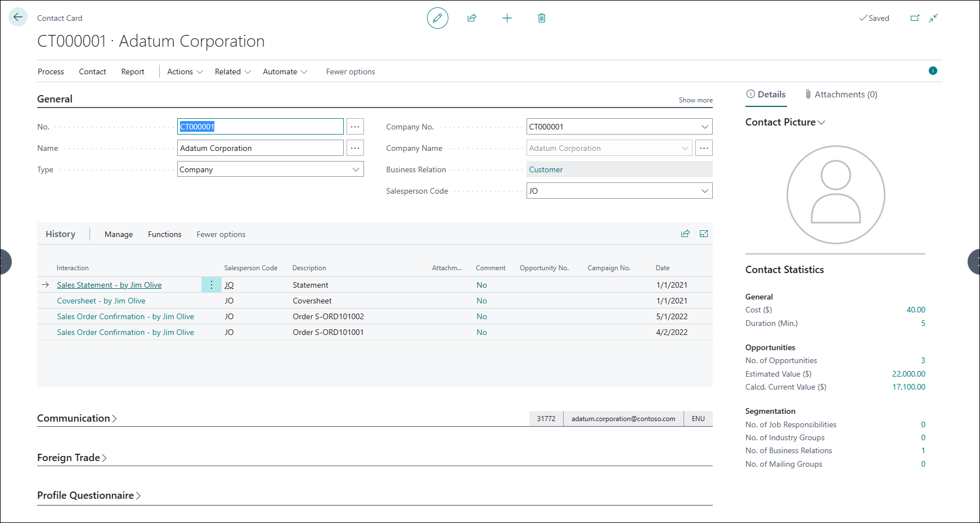Open row options for Sales Statement
The image size is (980, 523).
click(212, 285)
